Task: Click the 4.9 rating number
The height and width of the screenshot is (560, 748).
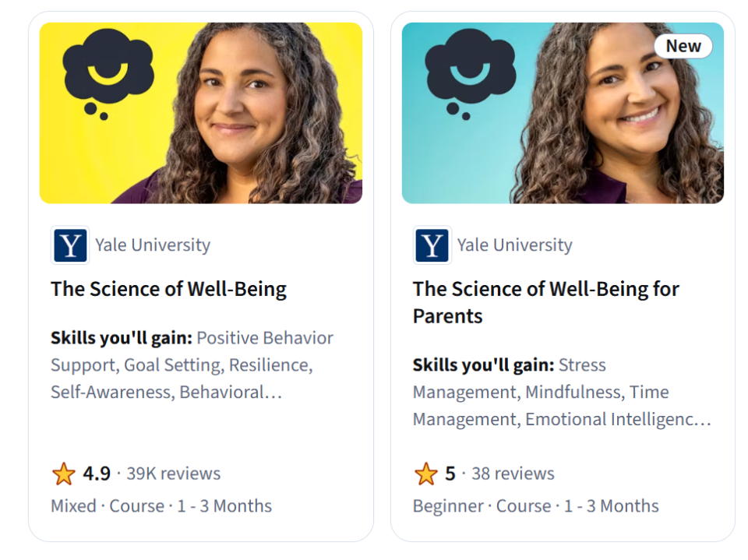Action: click(x=97, y=474)
